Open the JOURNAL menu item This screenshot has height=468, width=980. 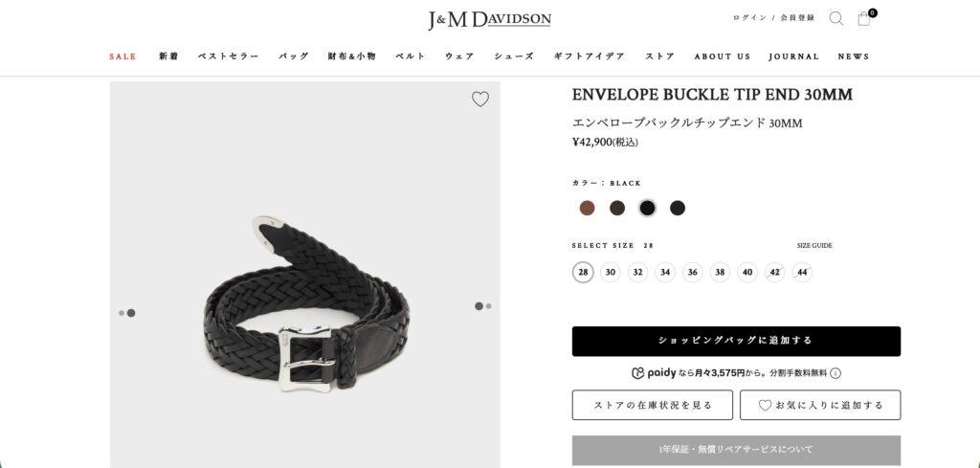[x=793, y=56]
